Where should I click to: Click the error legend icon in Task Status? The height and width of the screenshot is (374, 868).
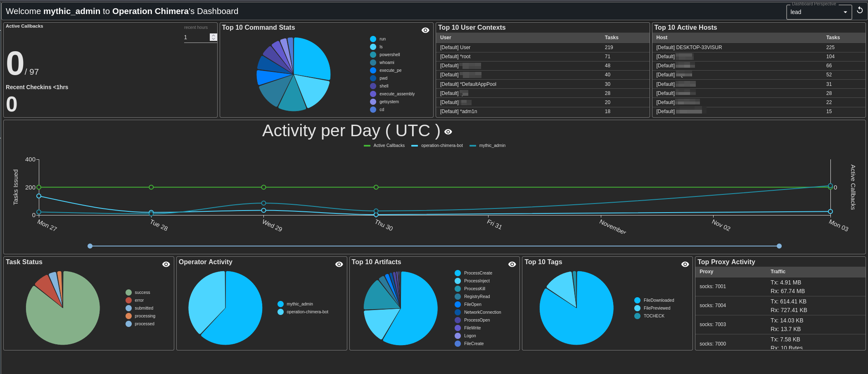pyautogui.click(x=128, y=301)
